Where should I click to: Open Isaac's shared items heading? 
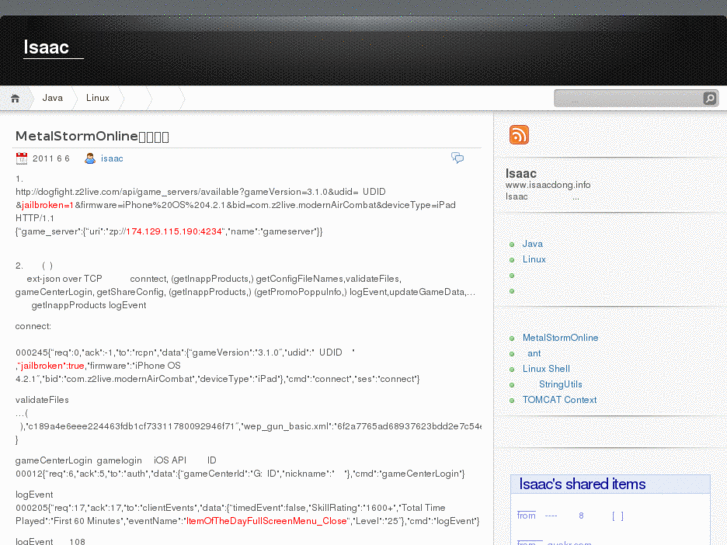582,484
